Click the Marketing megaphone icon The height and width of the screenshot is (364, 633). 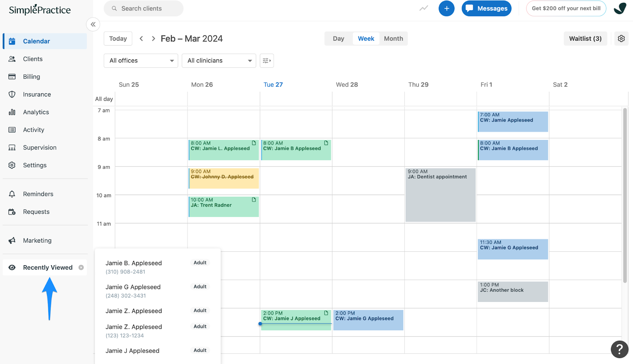pyautogui.click(x=12, y=240)
